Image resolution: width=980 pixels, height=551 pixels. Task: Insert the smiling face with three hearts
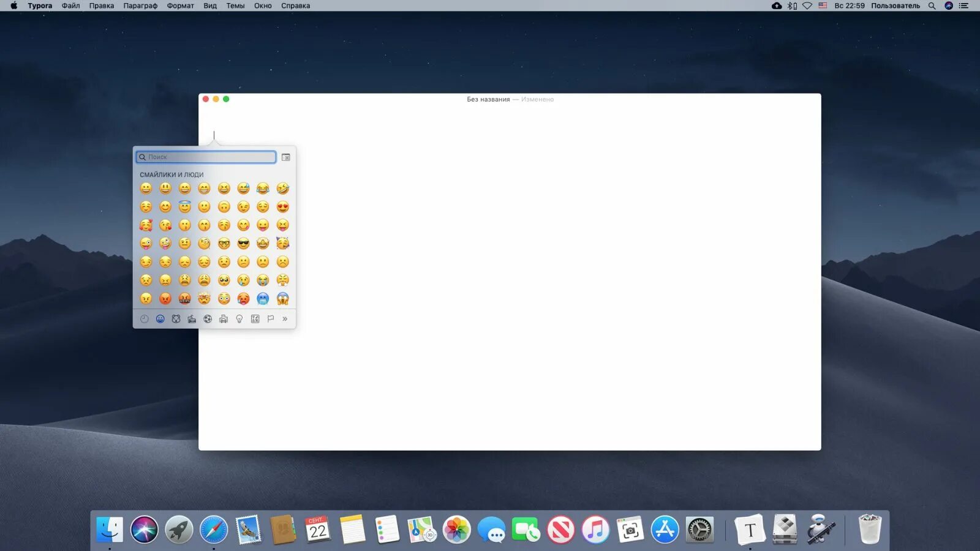(146, 225)
